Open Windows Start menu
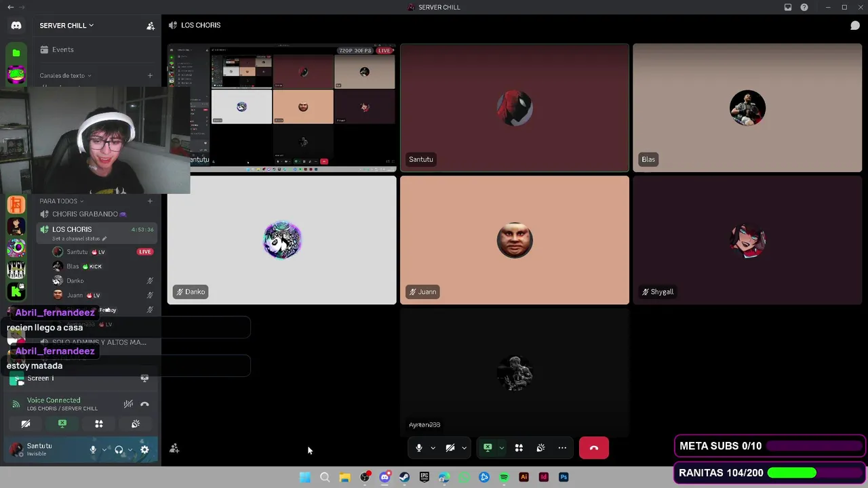 [305, 477]
